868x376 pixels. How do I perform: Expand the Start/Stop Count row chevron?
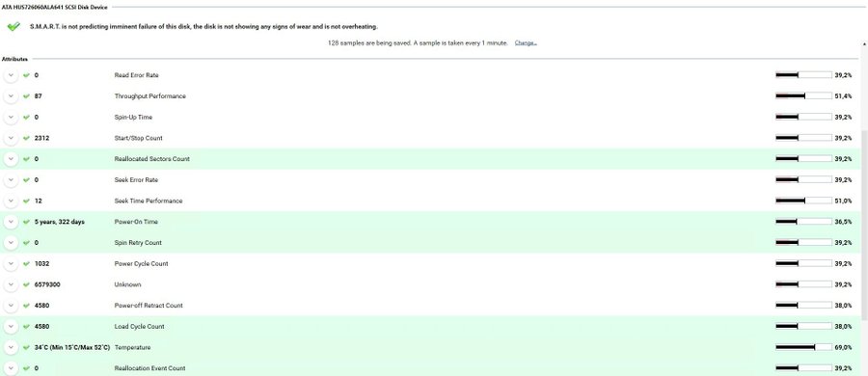click(11, 138)
